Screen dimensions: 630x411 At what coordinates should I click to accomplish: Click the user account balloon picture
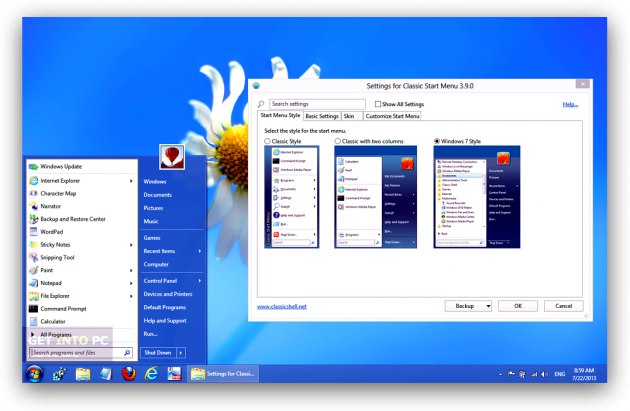(172, 157)
